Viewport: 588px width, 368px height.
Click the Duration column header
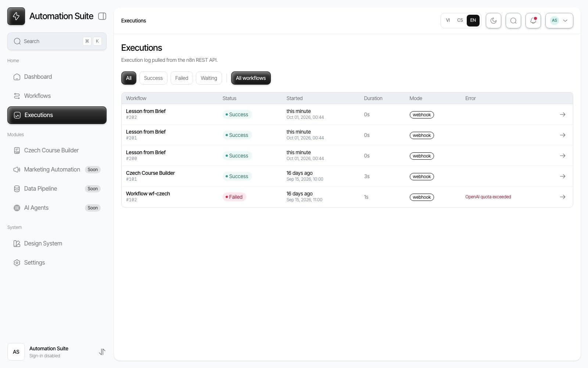373,98
